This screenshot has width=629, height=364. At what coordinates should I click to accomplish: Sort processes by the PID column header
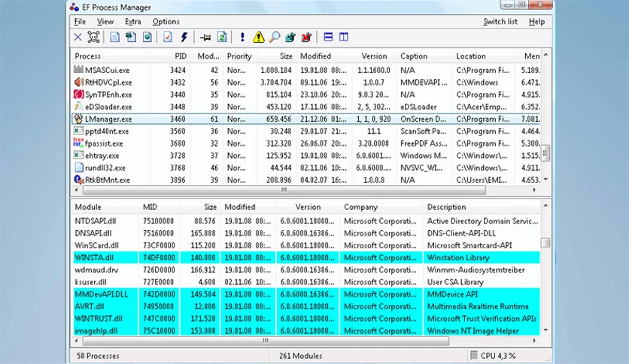171,56
